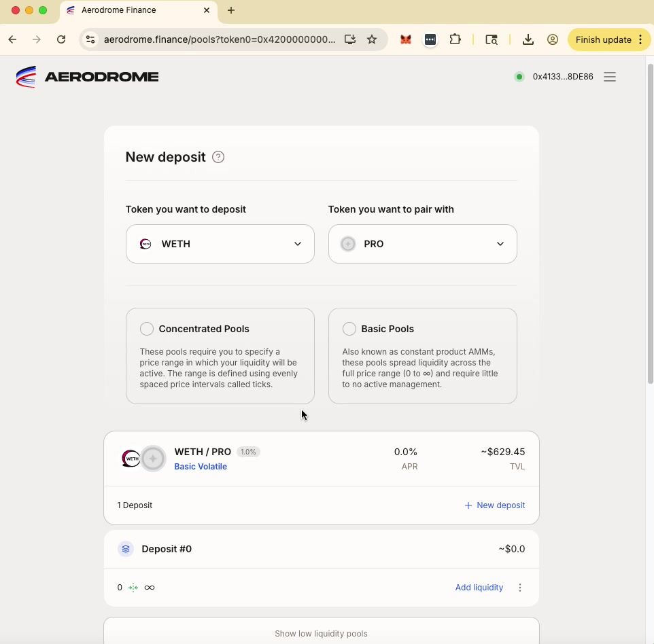Click the Deposit #0 stack icon
The width and height of the screenshot is (654, 644).
coord(126,549)
